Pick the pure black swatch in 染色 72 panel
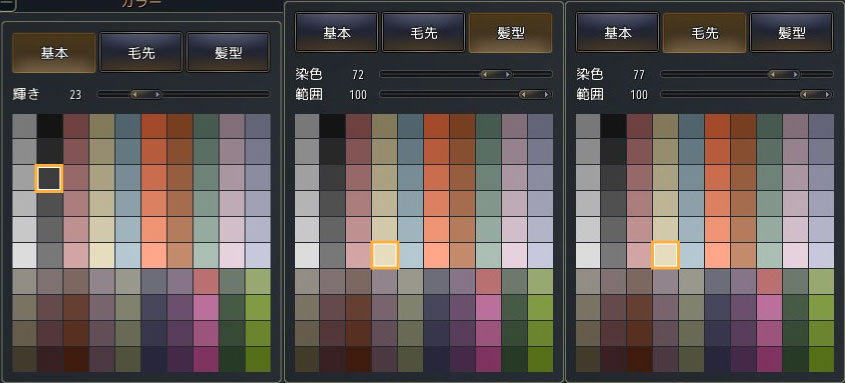The width and height of the screenshot is (845, 383). (x=333, y=126)
